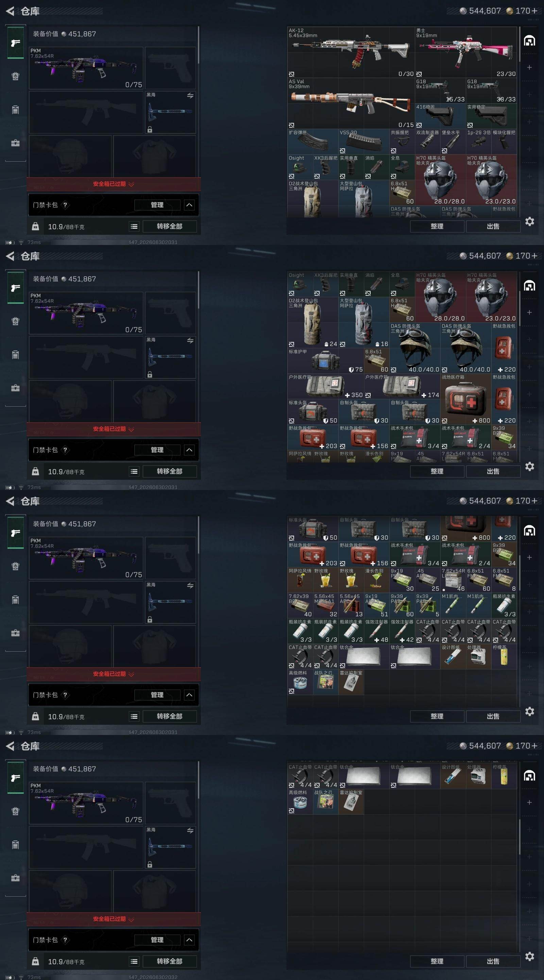The width and height of the screenshot is (544, 980).
Task: In the 2032-stamped capture, open settings gear
Action: pos(530,957)
